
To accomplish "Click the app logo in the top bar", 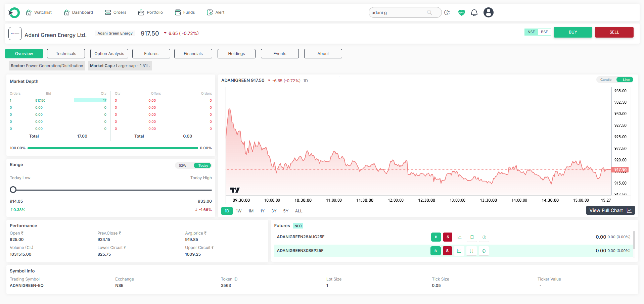I will (x=14, y=13).
